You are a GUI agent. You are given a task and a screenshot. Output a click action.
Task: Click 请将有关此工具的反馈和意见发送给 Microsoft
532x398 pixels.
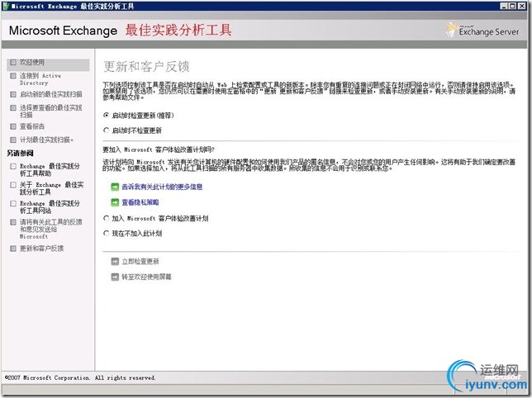pyautogui.click(x=51, y=229)
